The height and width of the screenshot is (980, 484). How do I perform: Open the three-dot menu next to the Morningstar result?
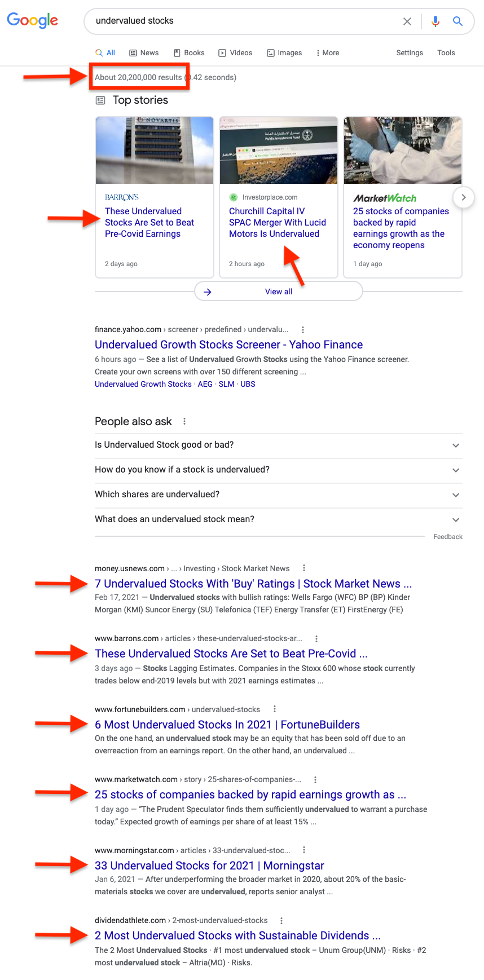point(303,850)
